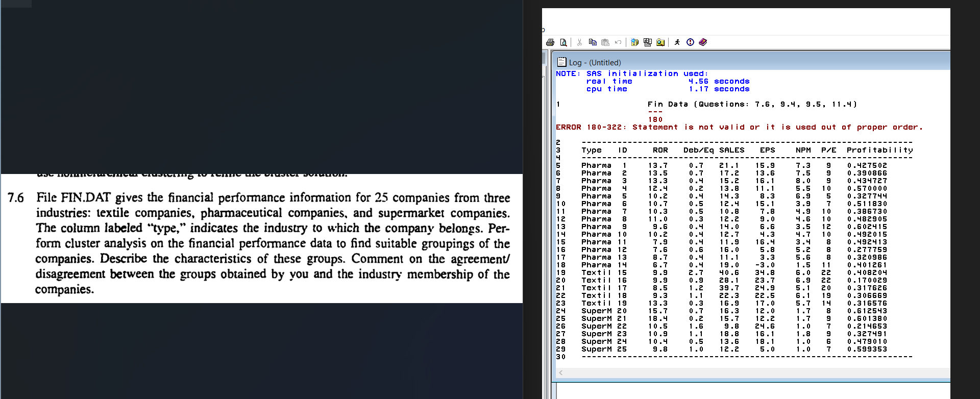Click 'NOTE: SAS initialization used:' text

(x=632, y=73)
